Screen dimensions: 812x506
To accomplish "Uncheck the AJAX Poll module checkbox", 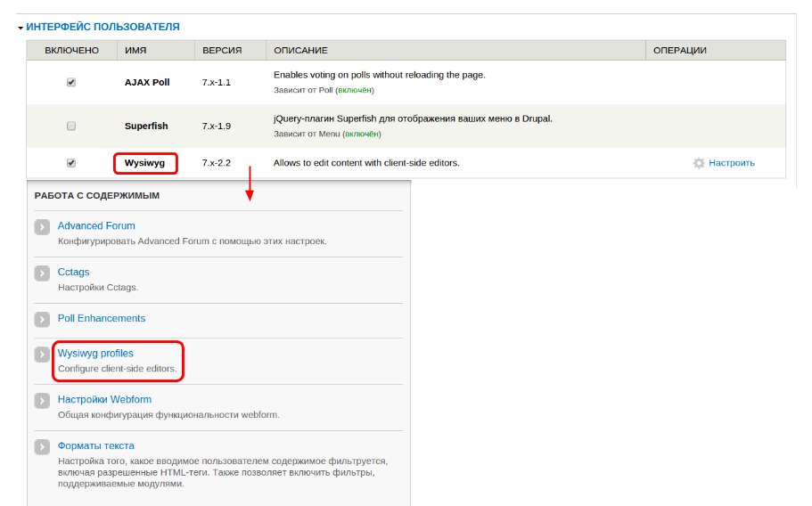I will pos(71,82).
